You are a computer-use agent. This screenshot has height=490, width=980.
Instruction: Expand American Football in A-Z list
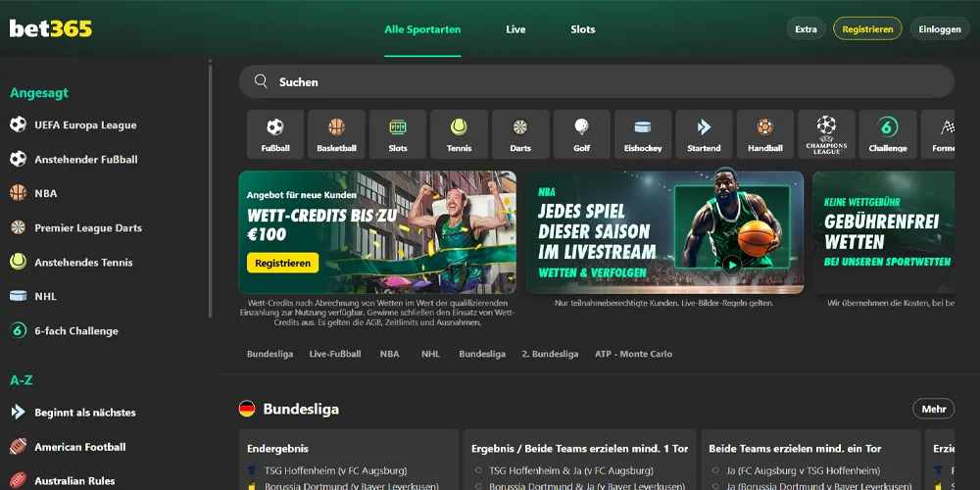click(x=79, y=447)
